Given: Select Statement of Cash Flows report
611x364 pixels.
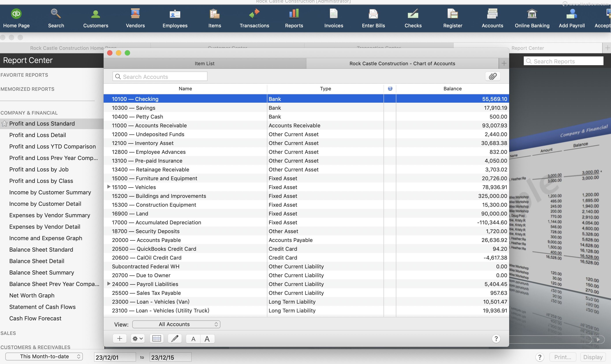Looking at the screenshot, I should click(43, 307).
